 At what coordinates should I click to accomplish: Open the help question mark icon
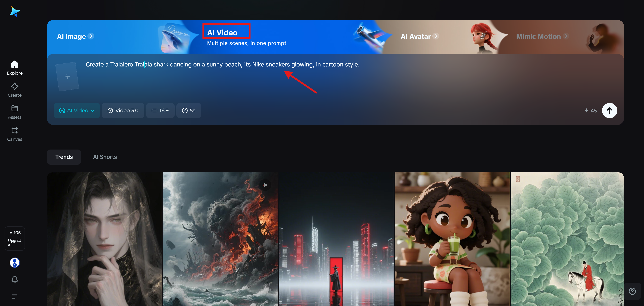pyautogui.click(x=632, y=291)
